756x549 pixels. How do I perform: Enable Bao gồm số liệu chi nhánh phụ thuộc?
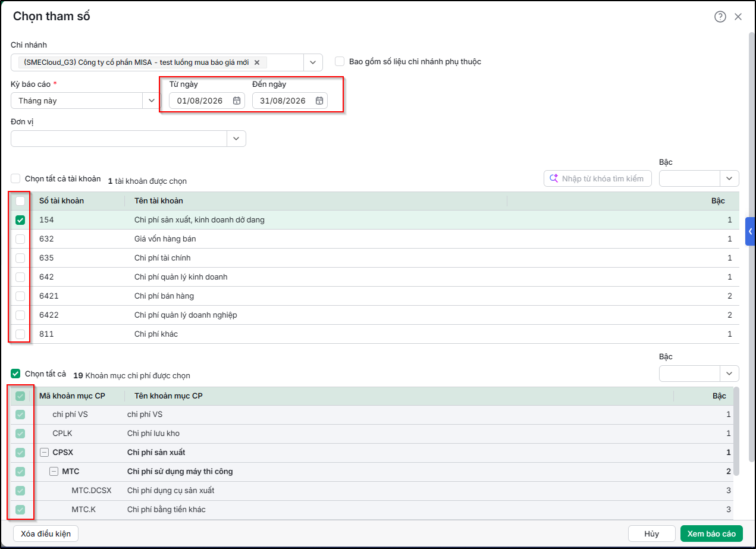coord(340,61)
